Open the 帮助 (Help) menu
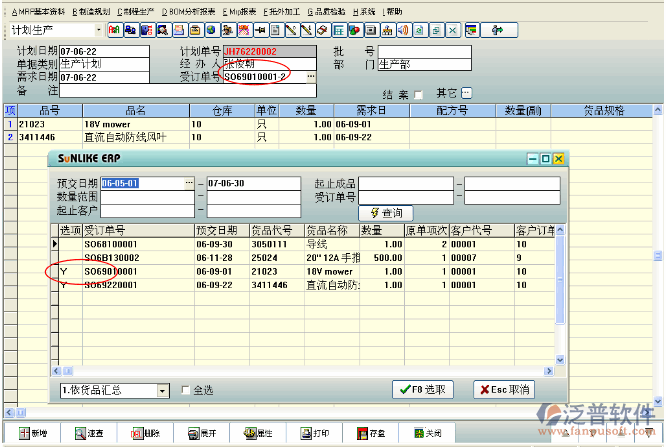This screenshot has width=666, height=447. click(393, 11)
